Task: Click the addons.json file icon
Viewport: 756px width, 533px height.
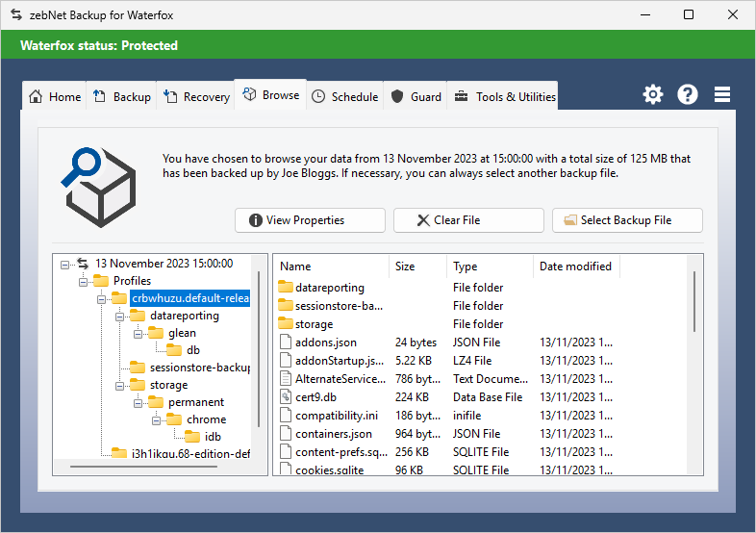Action: (286, 343)
